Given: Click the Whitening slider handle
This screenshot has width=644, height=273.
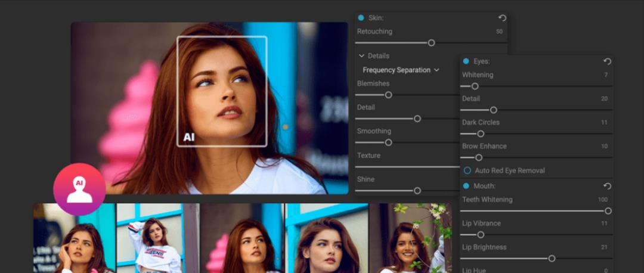Looking at the screenshot, I should [475, 86].
